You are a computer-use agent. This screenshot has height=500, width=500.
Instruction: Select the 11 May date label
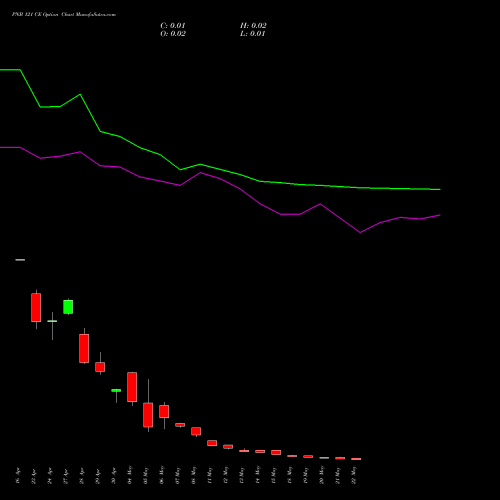tap(210, 476)
